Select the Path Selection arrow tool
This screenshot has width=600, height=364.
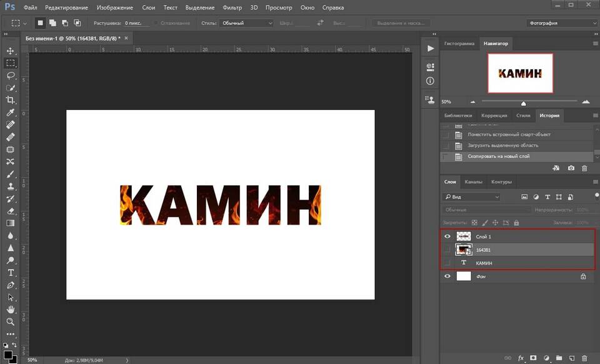[x=11, y=297]
